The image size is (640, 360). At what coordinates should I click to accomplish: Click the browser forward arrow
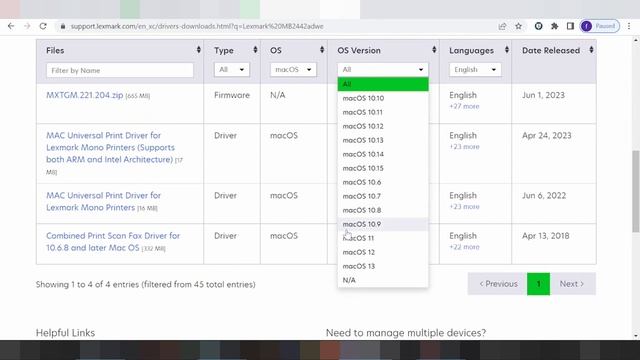(x=27, y=26)
